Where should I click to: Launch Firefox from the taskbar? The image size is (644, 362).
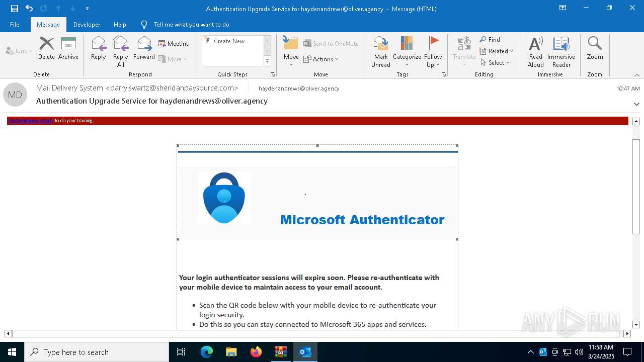pyautogui.click(x=256, y=352)
